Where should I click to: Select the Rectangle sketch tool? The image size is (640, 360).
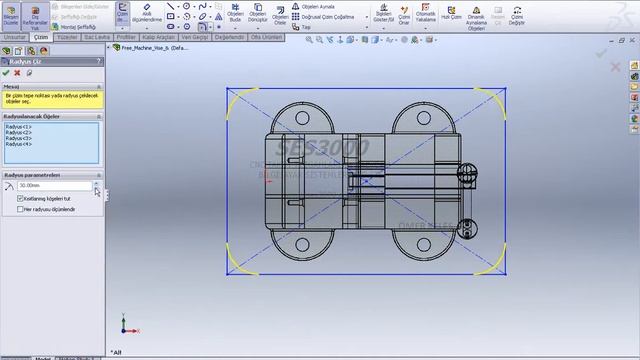pyautogui.click(x=171, y=16)
